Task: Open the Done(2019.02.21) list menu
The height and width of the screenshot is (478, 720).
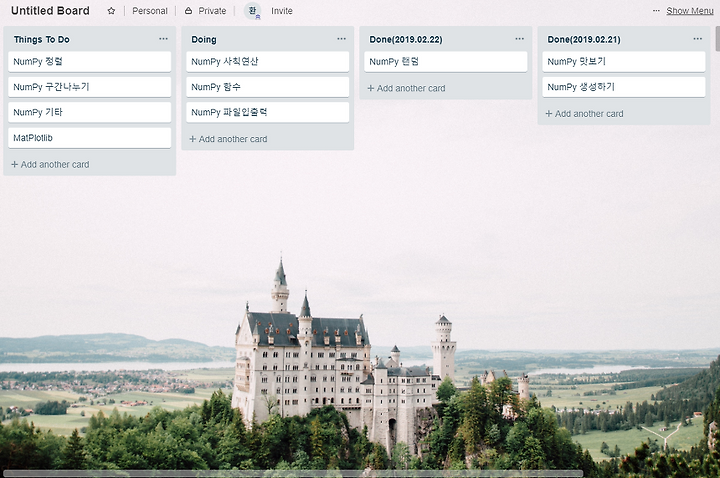Action: pyautogui.click(x=698, y=39)
